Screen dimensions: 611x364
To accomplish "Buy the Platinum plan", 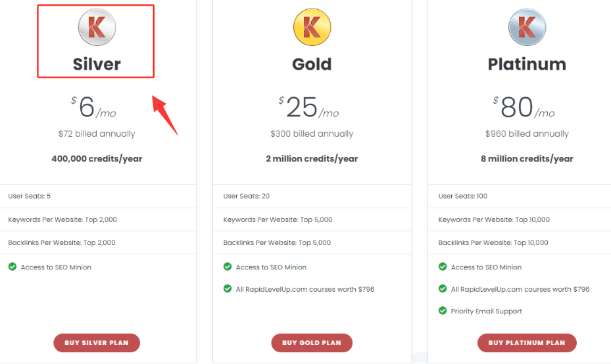I will point(527,343).
